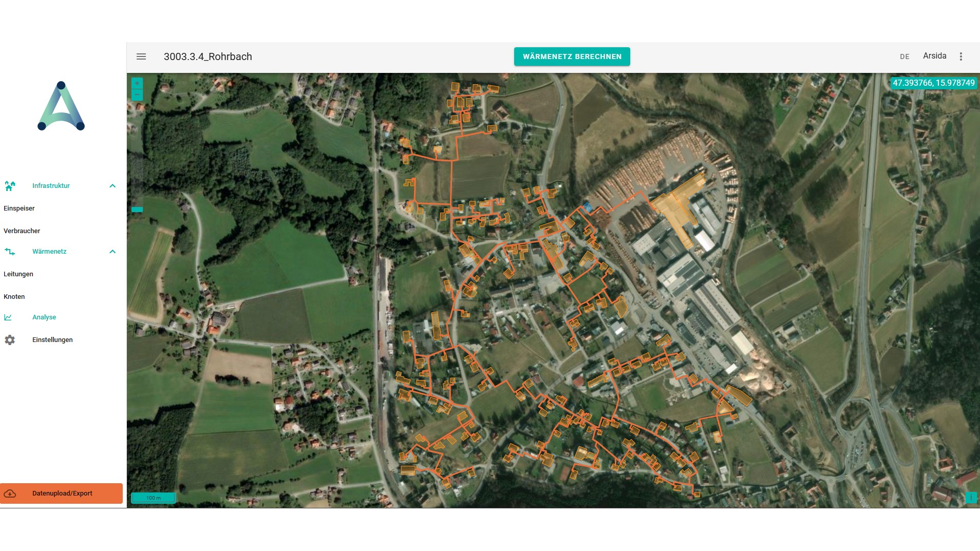Click the Analyse chart icon

coord(8,317)
